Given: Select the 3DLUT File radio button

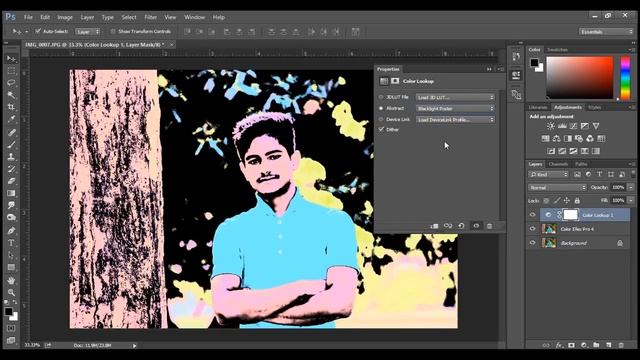Looking at the screenshot, I should (381, 97).
